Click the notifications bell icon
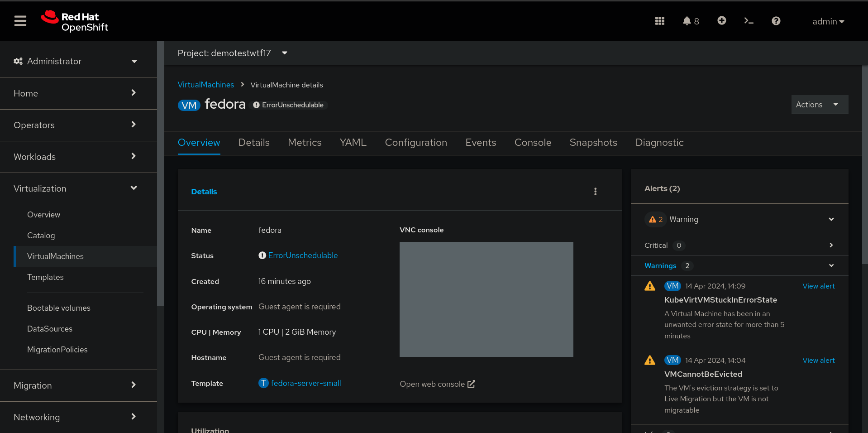The height and width of the screenshot is (433, 868). pos(687,21)
